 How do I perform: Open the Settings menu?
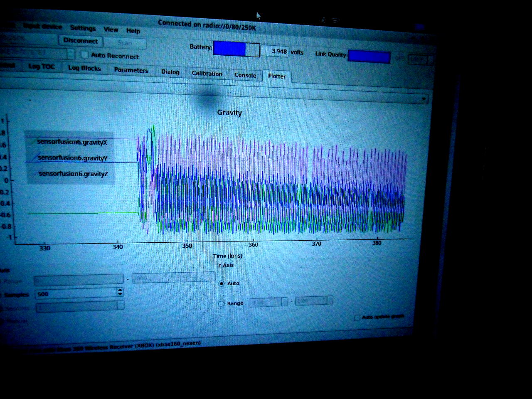point(83,28)
